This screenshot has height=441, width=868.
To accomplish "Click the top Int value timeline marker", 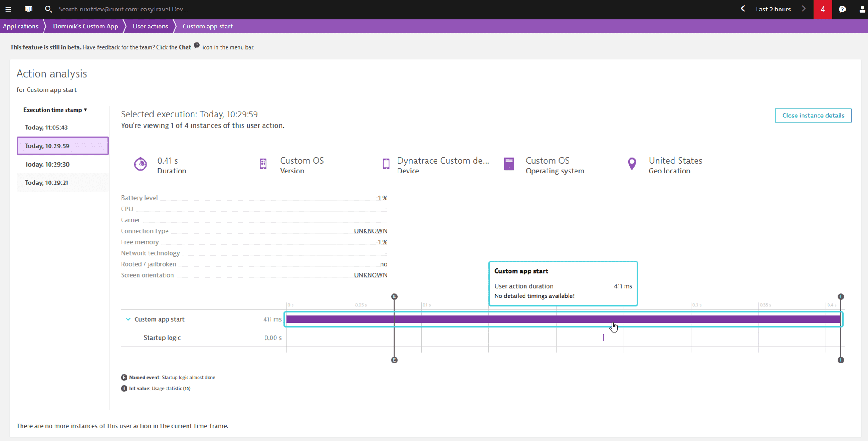I will (841, 296).
